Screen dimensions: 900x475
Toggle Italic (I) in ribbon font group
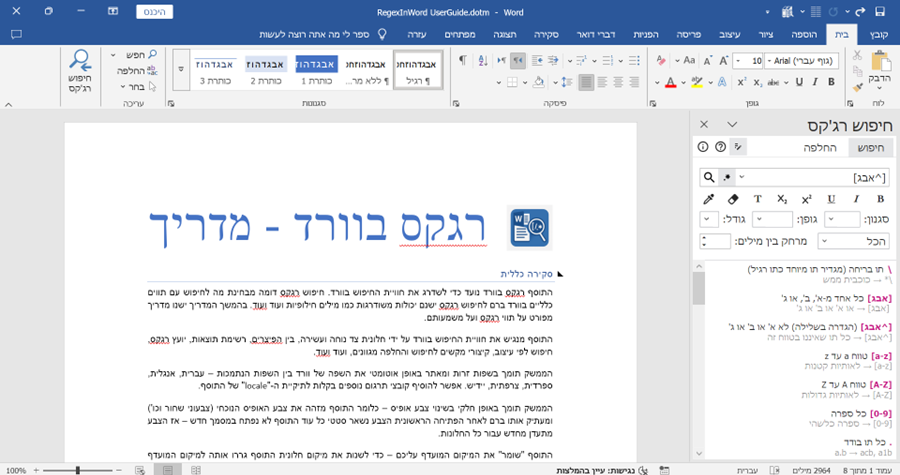pyautogui.click(x=815, y=82)
